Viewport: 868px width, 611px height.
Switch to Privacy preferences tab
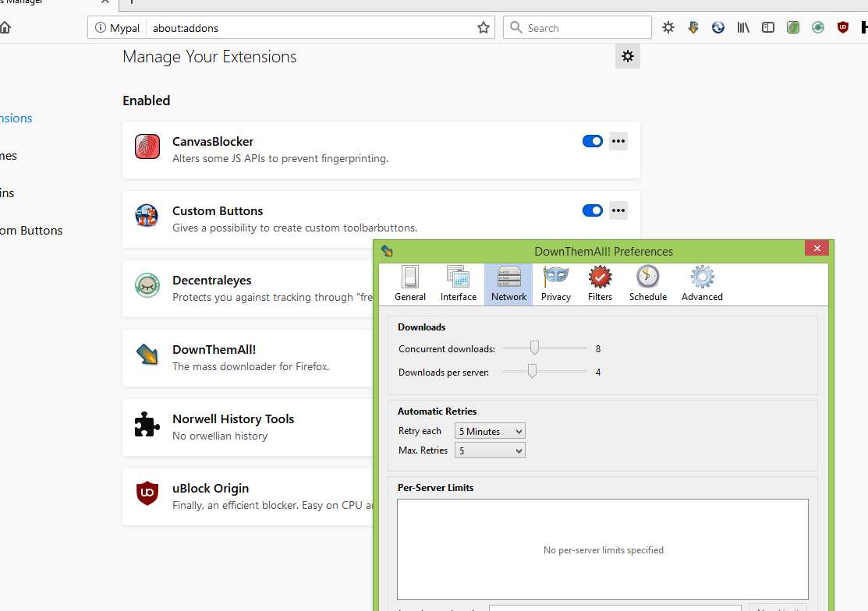click(x=556, y=284)
